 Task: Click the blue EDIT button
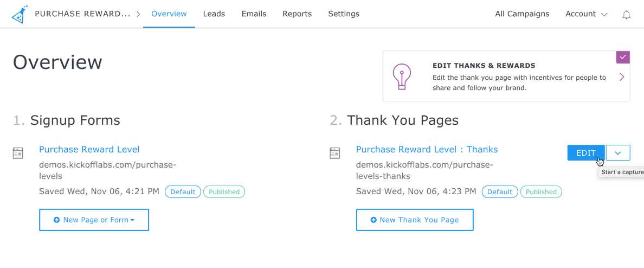point(585,153)
